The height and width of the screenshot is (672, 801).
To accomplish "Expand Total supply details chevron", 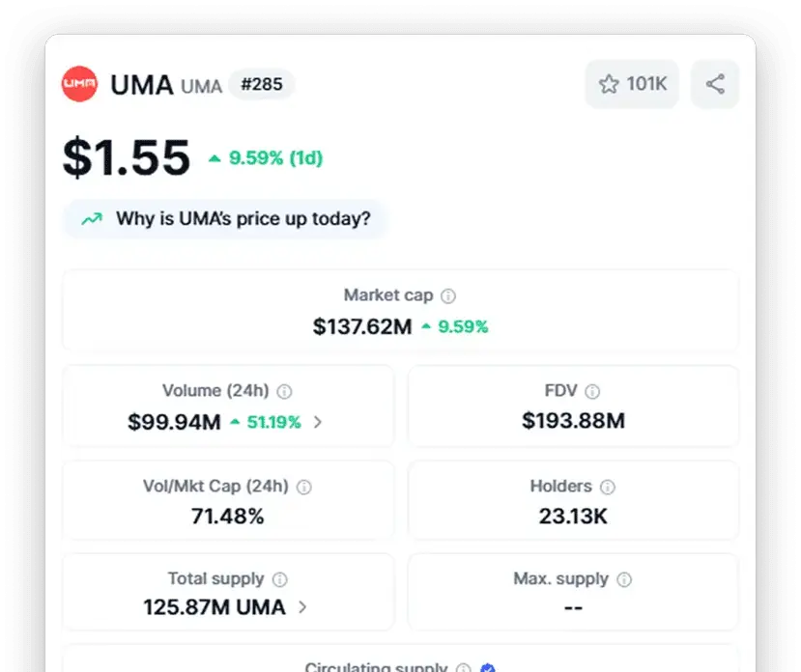I will 302,606.
